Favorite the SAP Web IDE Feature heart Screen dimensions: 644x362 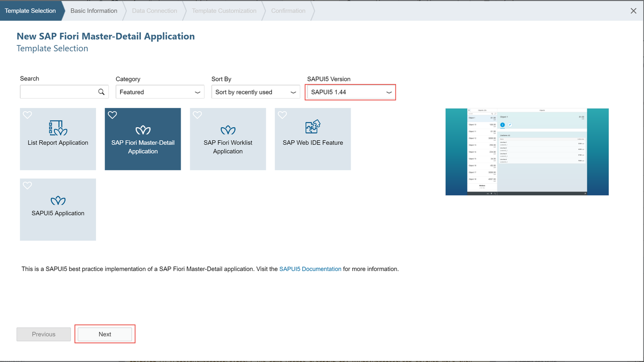(x=282, y=115)
